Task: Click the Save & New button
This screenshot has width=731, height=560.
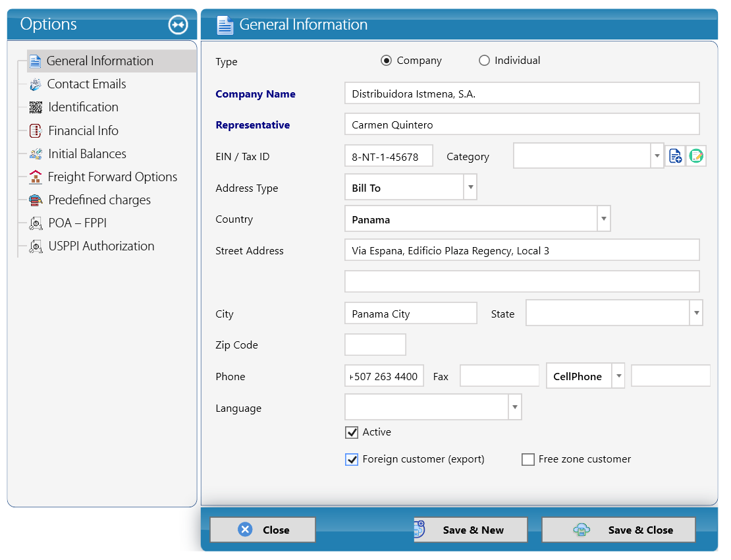Action: click(x=470, y=530)
